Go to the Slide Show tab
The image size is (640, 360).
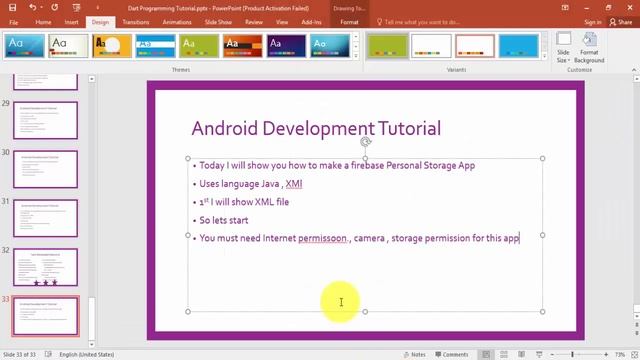(x=218, y=22)
